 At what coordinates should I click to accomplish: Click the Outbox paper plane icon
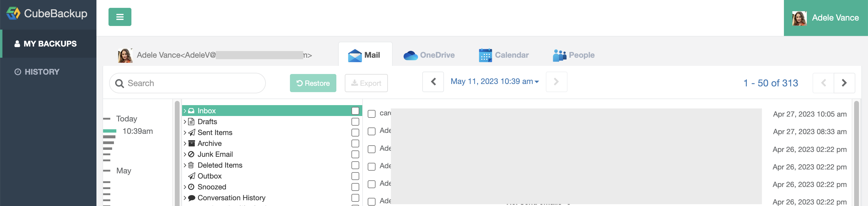(191, 176)
